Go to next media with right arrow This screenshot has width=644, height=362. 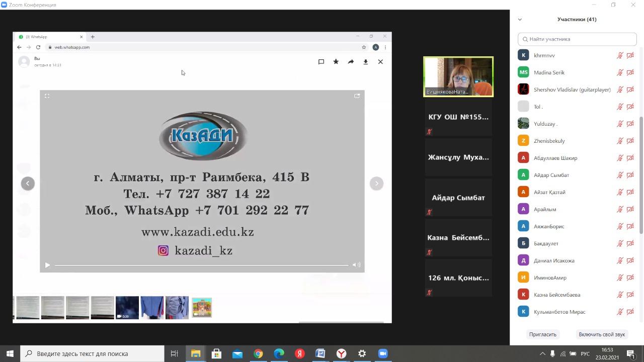pos(376,184)
